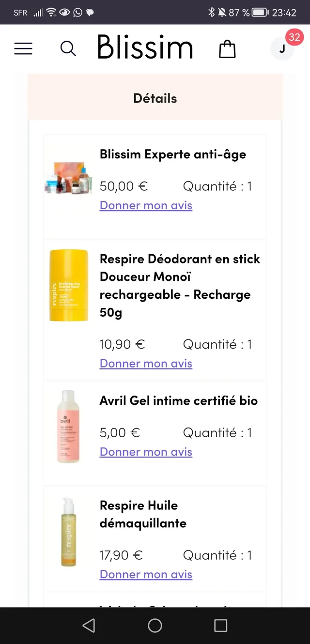Viewport: 310px width, 644px height.
Task: Open the search function
Action: point(68,48)
